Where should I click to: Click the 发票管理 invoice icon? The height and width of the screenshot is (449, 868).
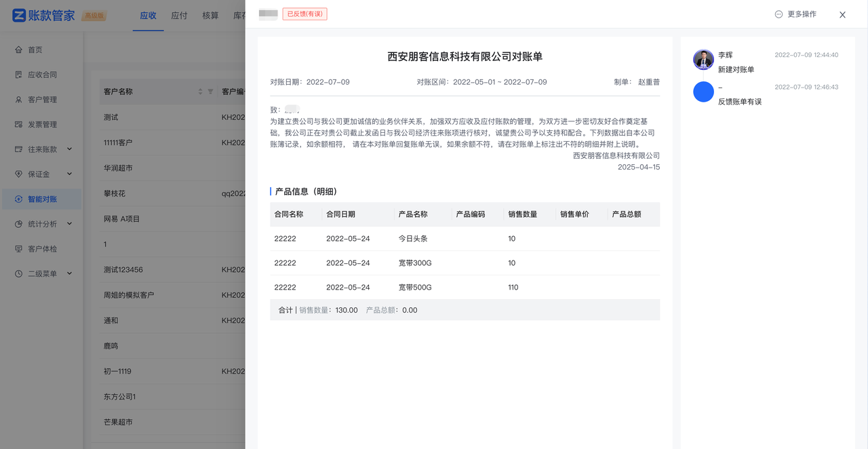pyautogui.click(x=18, y=125)
